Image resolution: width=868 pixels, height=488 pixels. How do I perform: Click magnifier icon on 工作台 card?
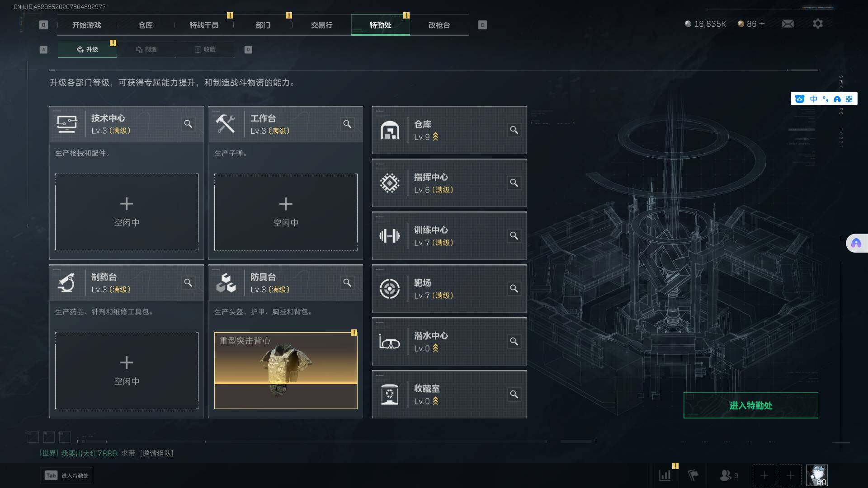coord(347,124)
